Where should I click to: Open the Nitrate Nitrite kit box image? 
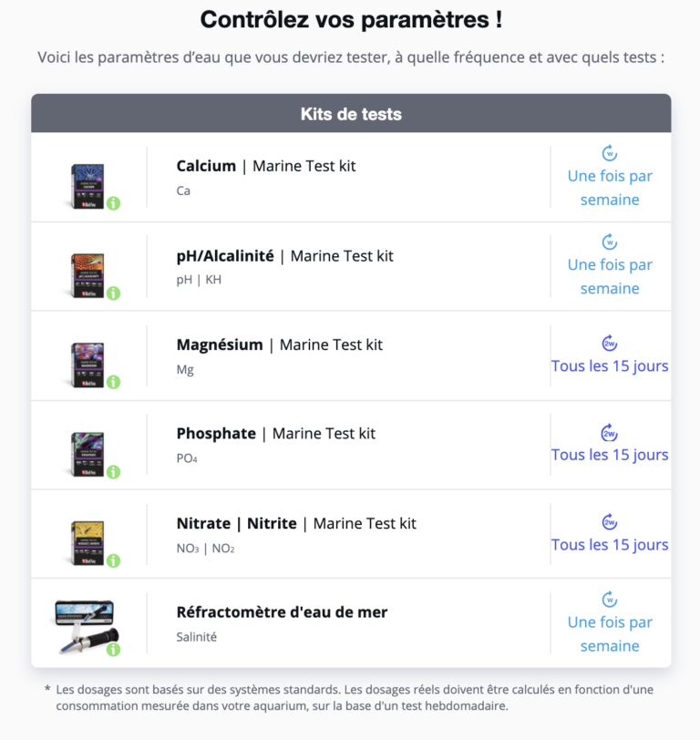point(87,542)
